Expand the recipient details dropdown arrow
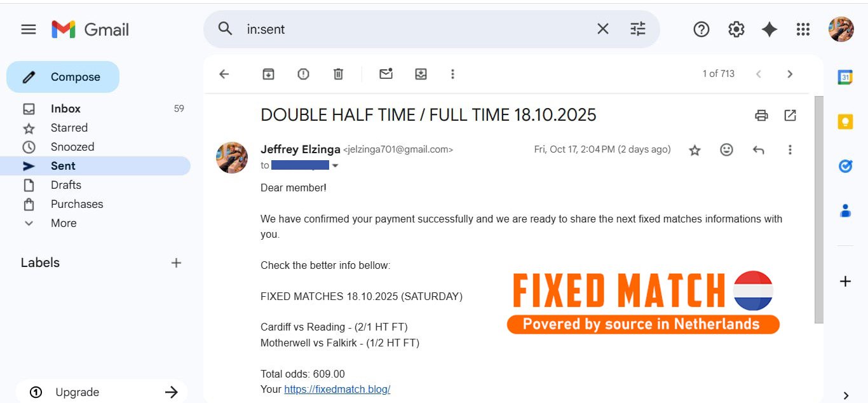The image size is (868, 403). [336, 166]
